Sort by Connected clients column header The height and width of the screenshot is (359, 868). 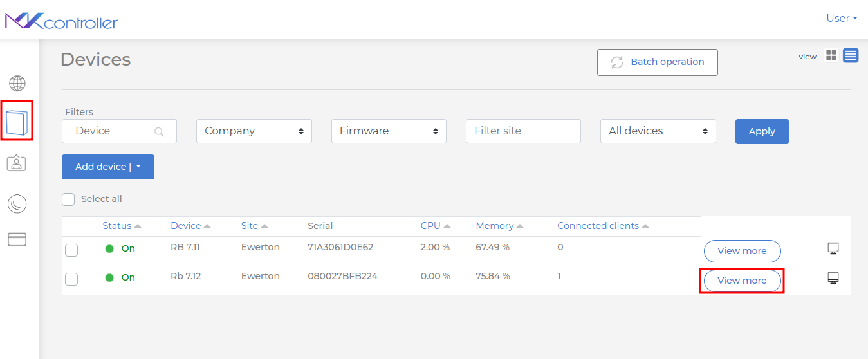(x=604, y=226)
